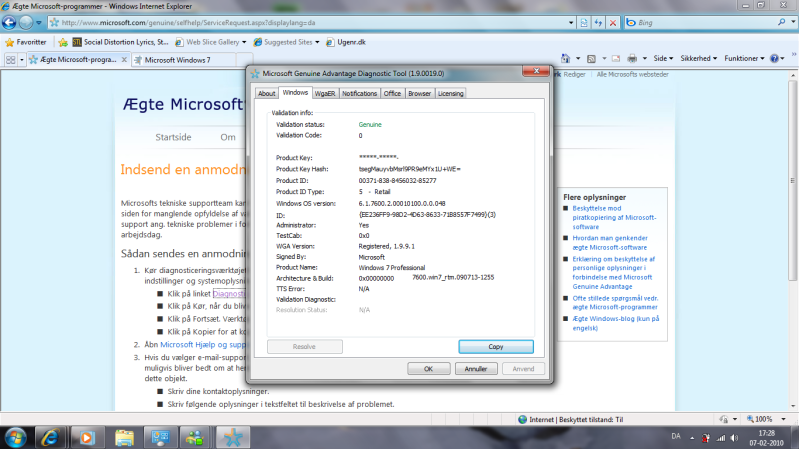Click the Alle Microsofts websteder link
This screenshot has width=799, height=449.
[x=632, y=74]
